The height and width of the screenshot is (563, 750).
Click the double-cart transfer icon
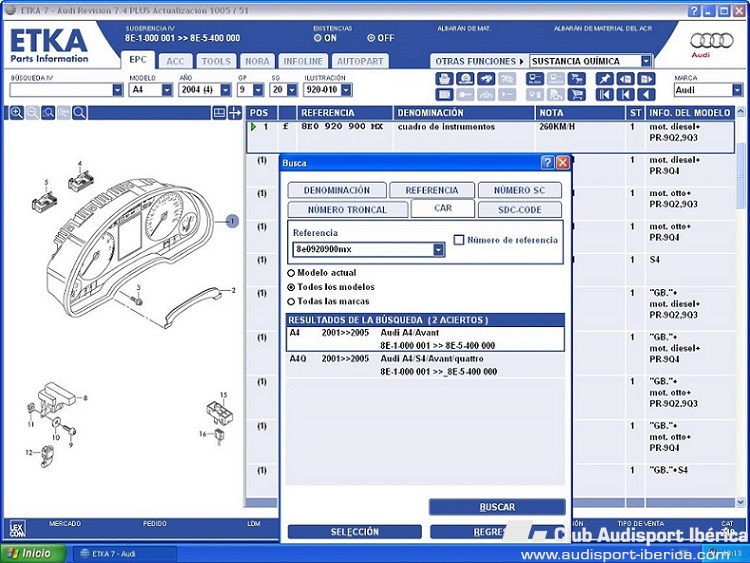pyautogui.click(x=576, y=79)
